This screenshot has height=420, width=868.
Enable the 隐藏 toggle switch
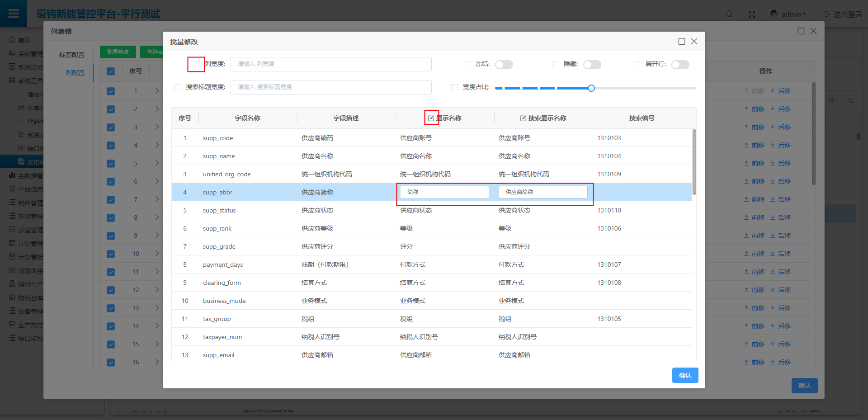(x=592, y=65)
